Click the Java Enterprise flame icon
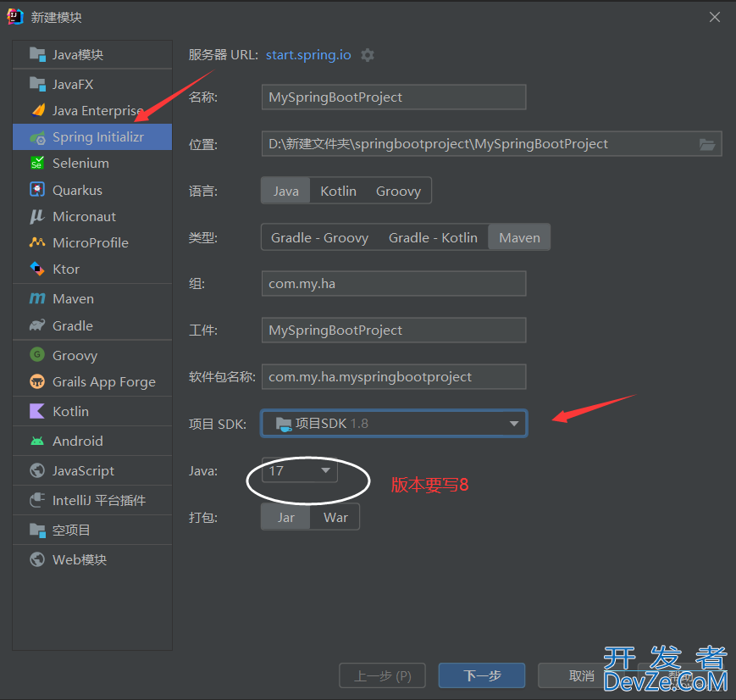 [38, 110]
